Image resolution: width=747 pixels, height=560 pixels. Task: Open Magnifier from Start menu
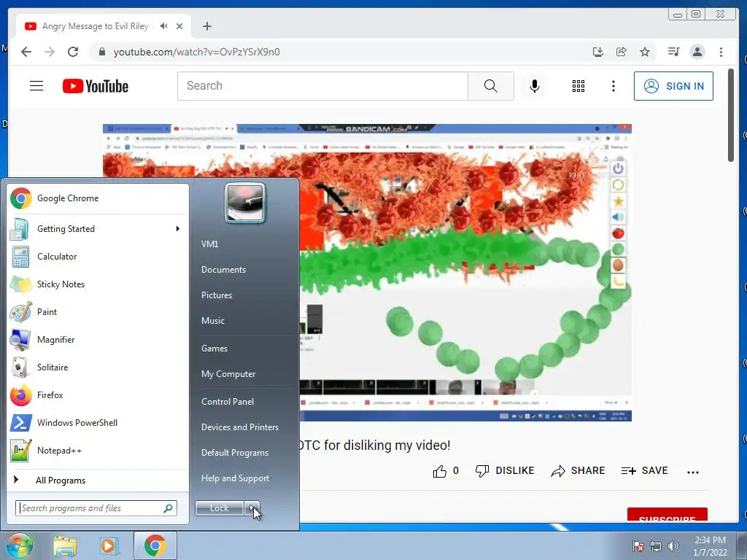tap(98, 340)
